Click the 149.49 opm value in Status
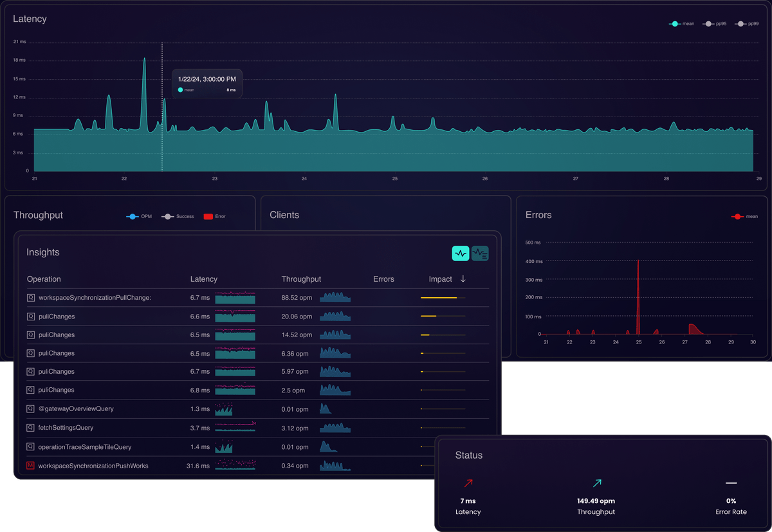Image resolution: width=772 pixels, height=532 pixels. pos(596,501)
